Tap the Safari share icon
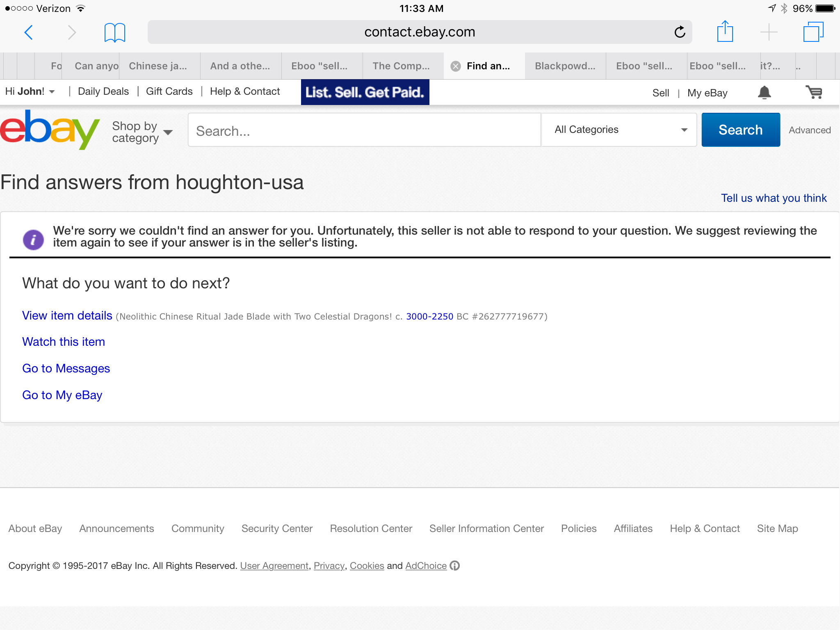840x630 pixels. pos(725,31)
